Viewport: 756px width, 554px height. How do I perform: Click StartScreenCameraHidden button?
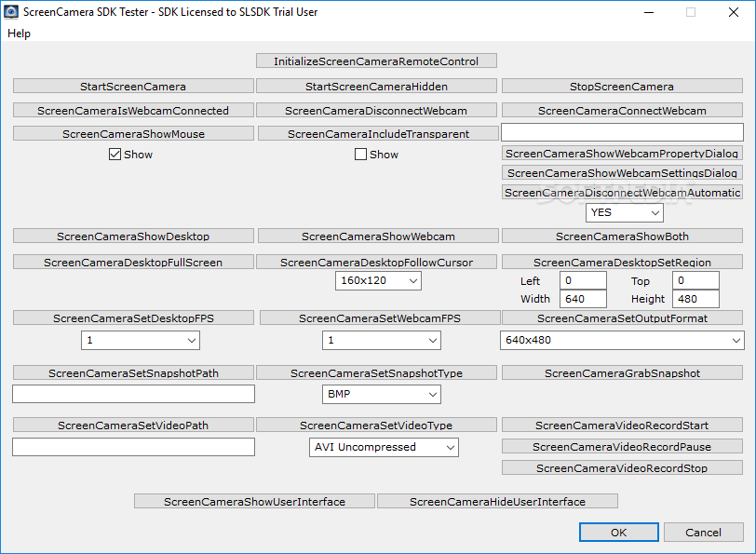376,86
